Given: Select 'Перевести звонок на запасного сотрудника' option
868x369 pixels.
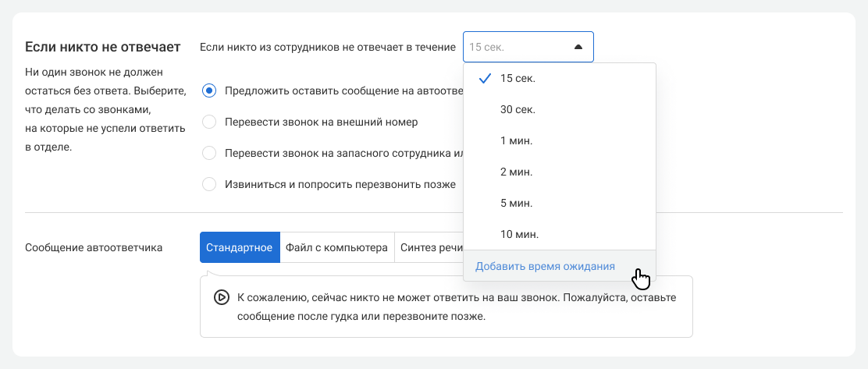Looking at the screenshot, I should [209, 153].
